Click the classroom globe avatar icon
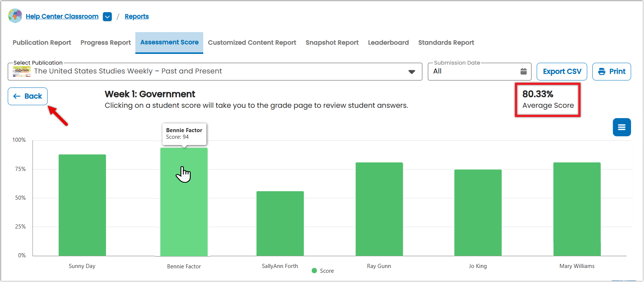The height and width of the screenshot is (282, 644). point(15,16)
